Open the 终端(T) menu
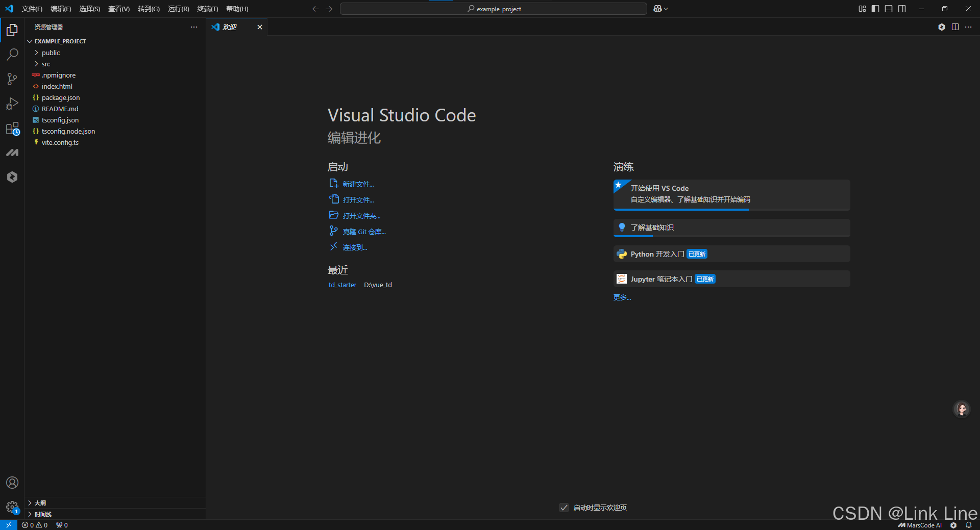 pos(208,9)
